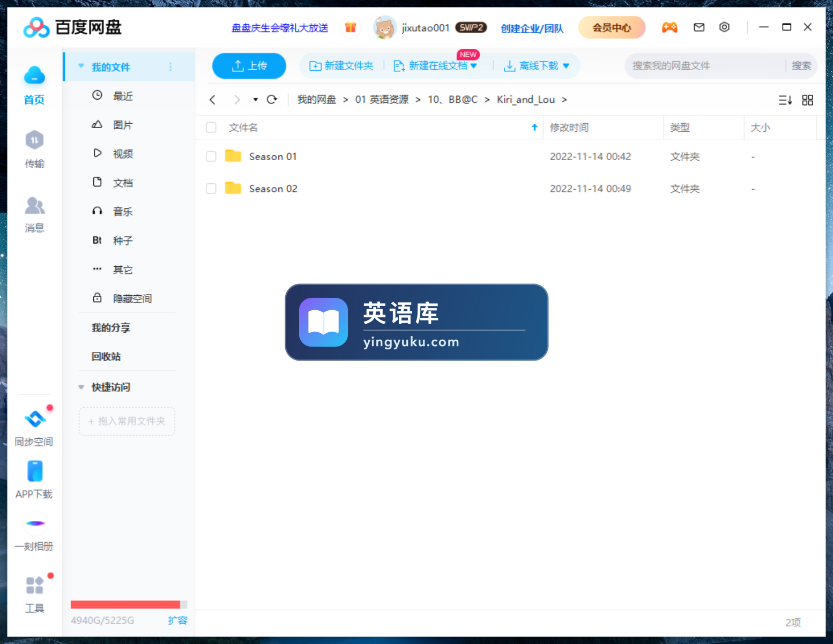Click the SVIP2 membership badge
The image size is (833, 644).
point(471,27)
